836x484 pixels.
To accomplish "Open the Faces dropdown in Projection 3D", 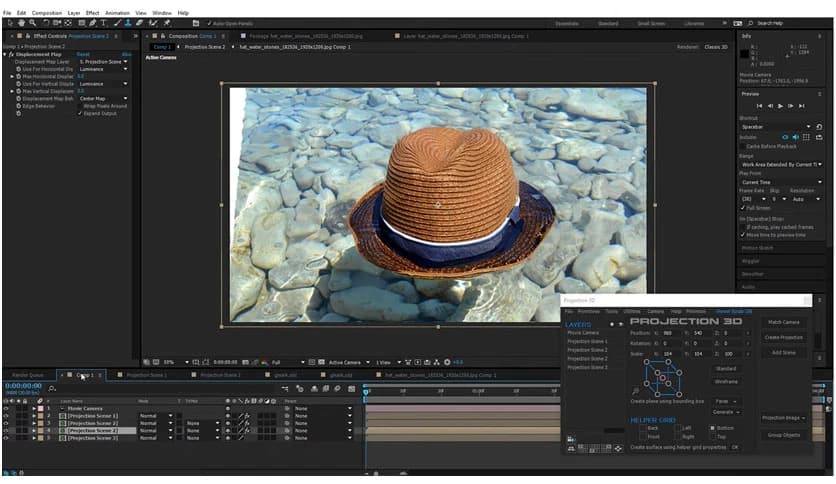I will [x=726, y=401].
